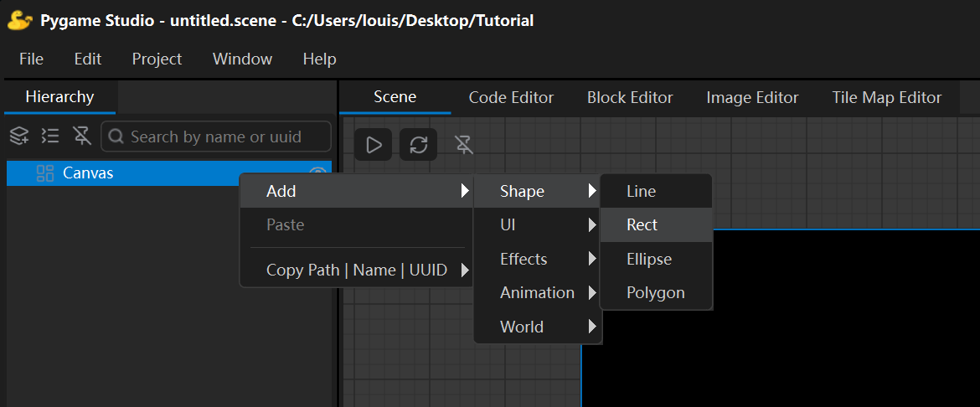Open the Edit menu
Screen dimensions: 980x407
(x=87, y=59)
